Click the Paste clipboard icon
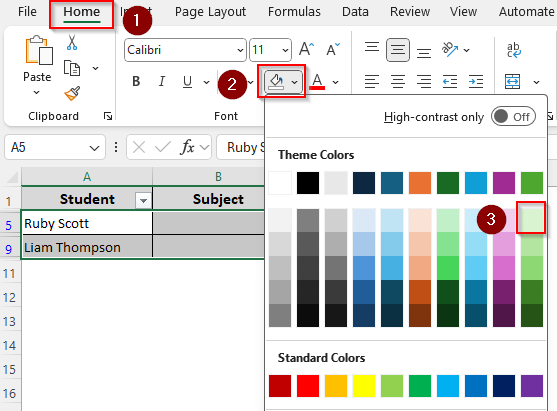The height and width of the screenshot is (411, 557). [38, 50]
